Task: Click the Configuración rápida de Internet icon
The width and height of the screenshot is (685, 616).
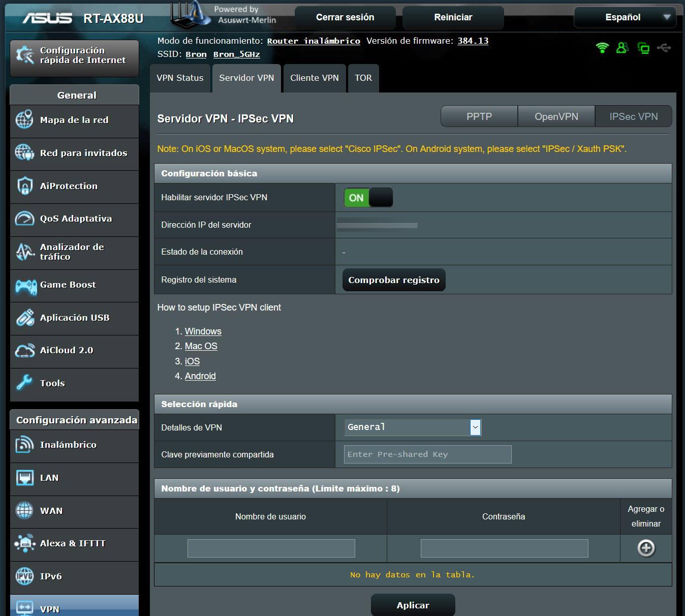Action: (24, 55)
